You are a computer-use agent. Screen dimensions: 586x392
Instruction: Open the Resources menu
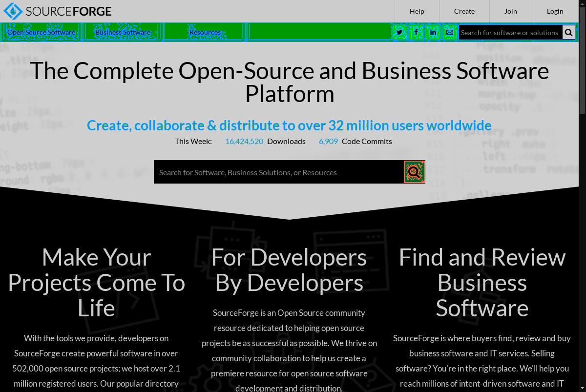pyautogui.click(x=205, y=32)
